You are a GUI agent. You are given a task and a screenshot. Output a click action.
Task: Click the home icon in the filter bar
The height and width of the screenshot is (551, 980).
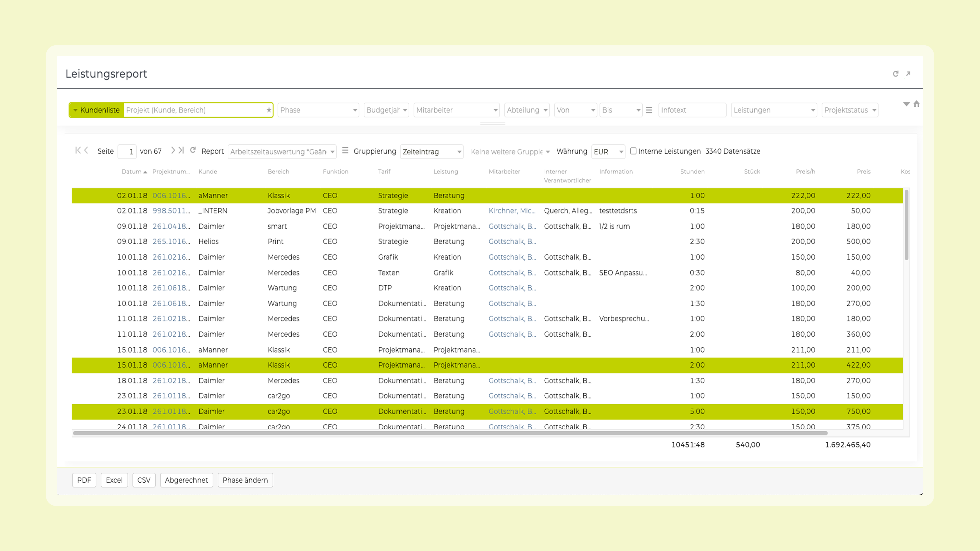916,104
